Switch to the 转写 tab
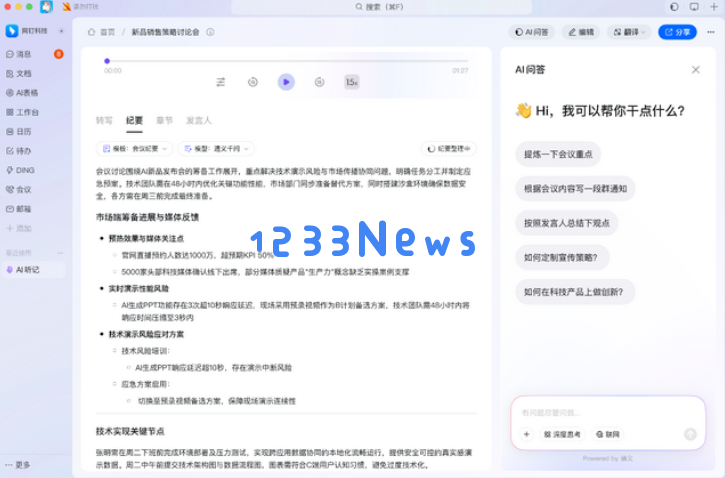Viewport: 725px width, 478px height. pyautogui.click(x=104, y=120)
